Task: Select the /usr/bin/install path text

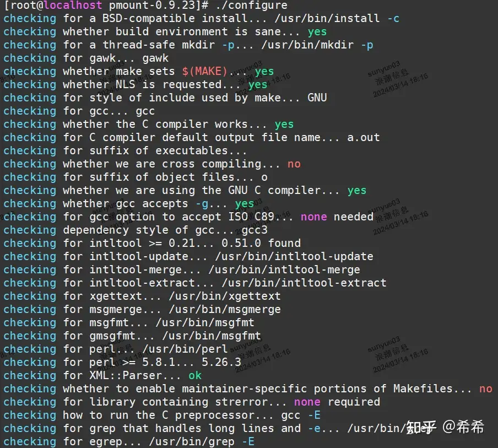Action: [x=327, y=18]
